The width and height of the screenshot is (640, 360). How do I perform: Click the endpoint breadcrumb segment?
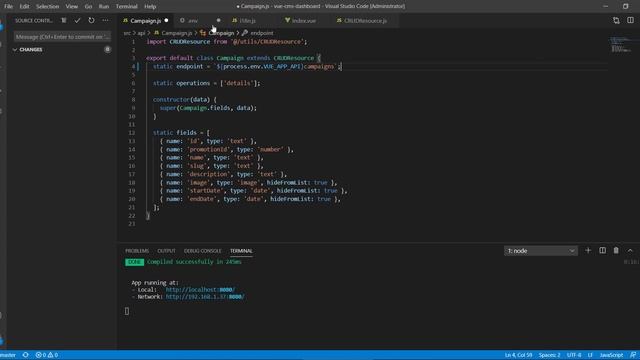coord(262,33)
